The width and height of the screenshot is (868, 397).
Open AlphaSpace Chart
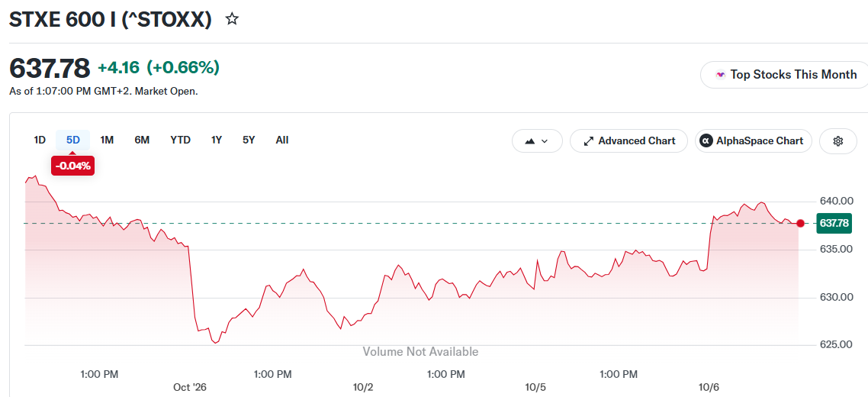click(x=754, y=140)
